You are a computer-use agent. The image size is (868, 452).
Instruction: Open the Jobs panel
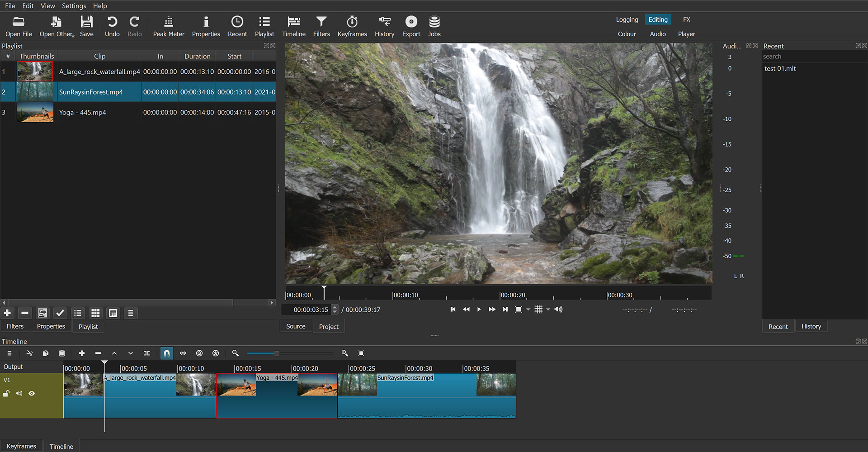click(434, 26)
